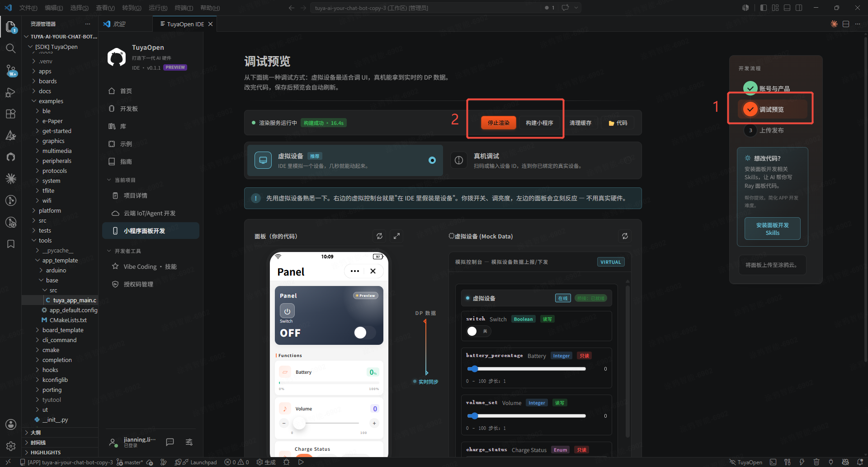Expand the panel preview to fullscreen
This screenshot has width=868, height=467.
click(x=396, y=236)
